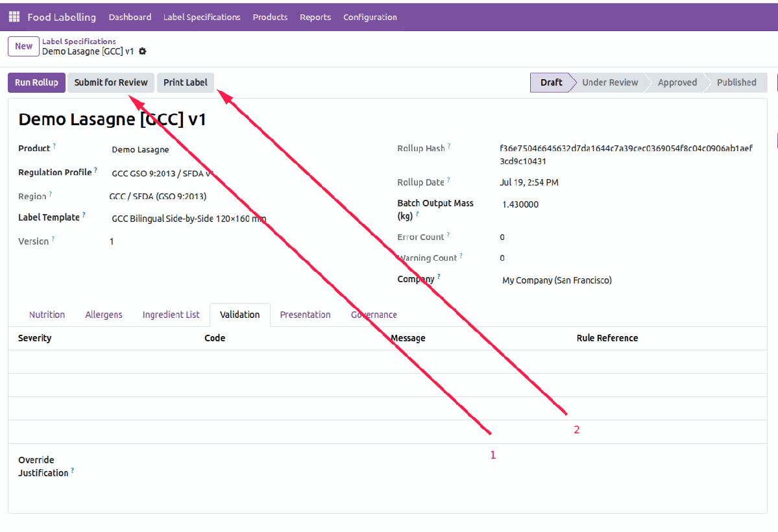Select the Published status stage
This screenshot has width=778, height=532.
[x=736, y=82]
